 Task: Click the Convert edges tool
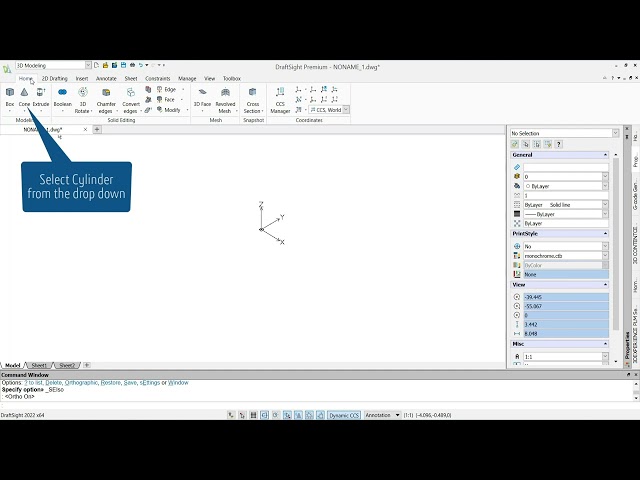[x=131, y=100]
